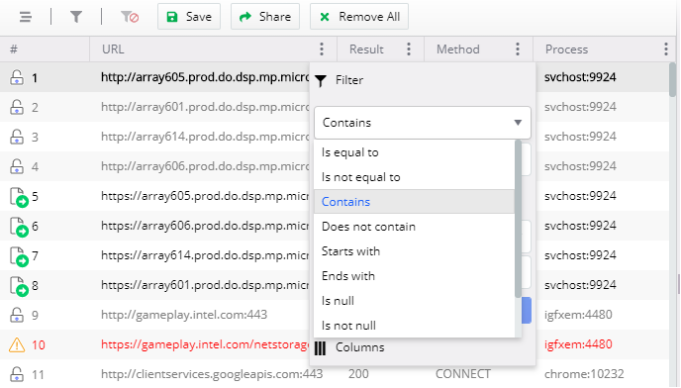Click the lock icon on row 2
The height and width of the screenshot is (388, 681).
coord(17,107)
